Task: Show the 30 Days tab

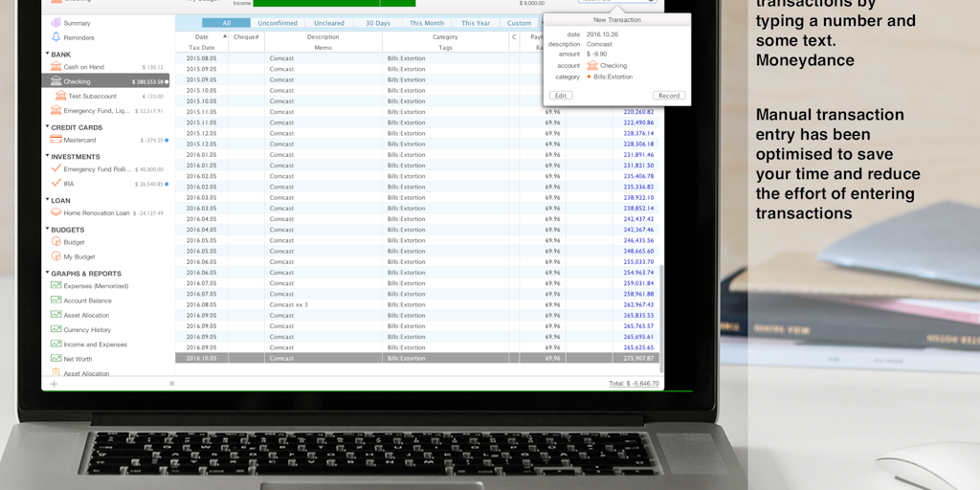Action: [377, 23]
